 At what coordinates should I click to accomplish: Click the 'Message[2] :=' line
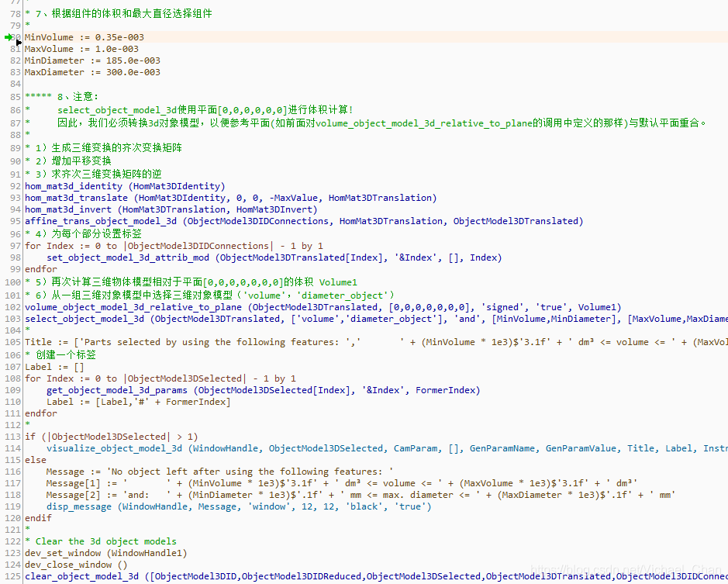pos(361,495)
